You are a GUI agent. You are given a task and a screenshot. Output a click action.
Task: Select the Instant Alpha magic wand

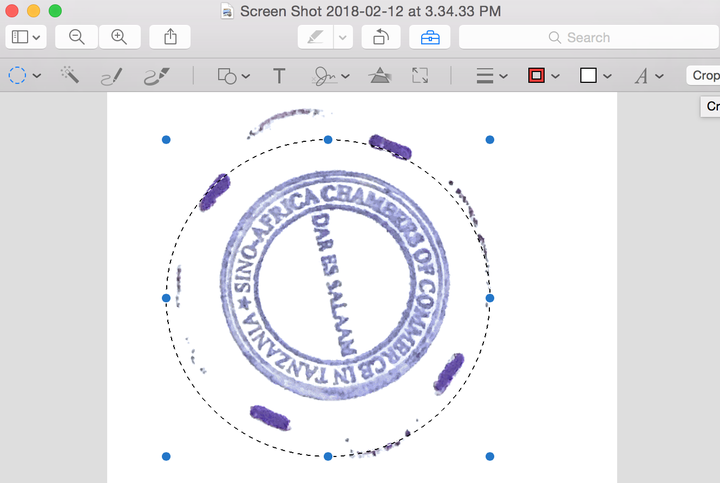70,75
